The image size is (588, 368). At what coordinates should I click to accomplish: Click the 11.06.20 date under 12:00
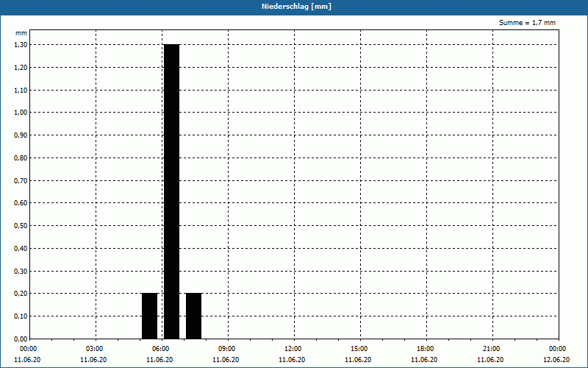pos(292,360)
